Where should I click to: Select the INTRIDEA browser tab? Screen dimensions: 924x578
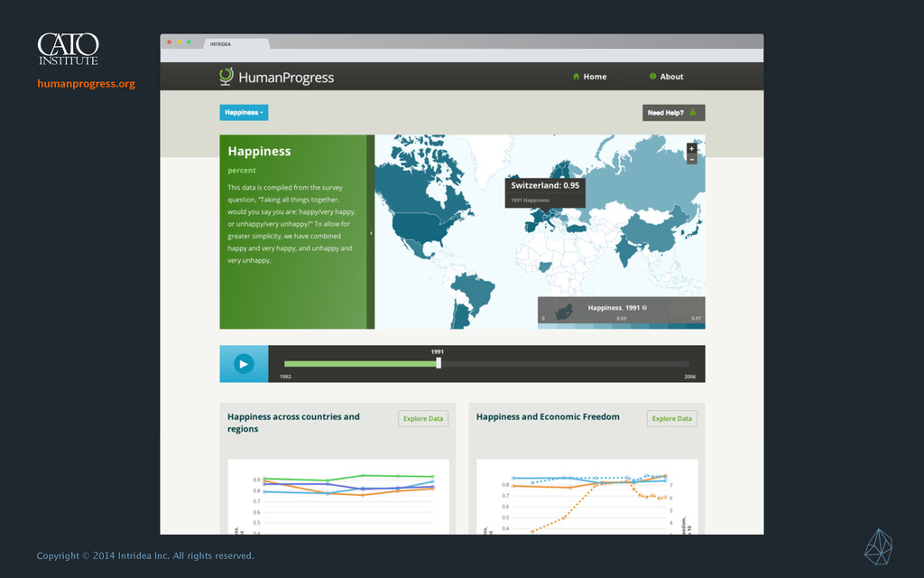(236, 43)
